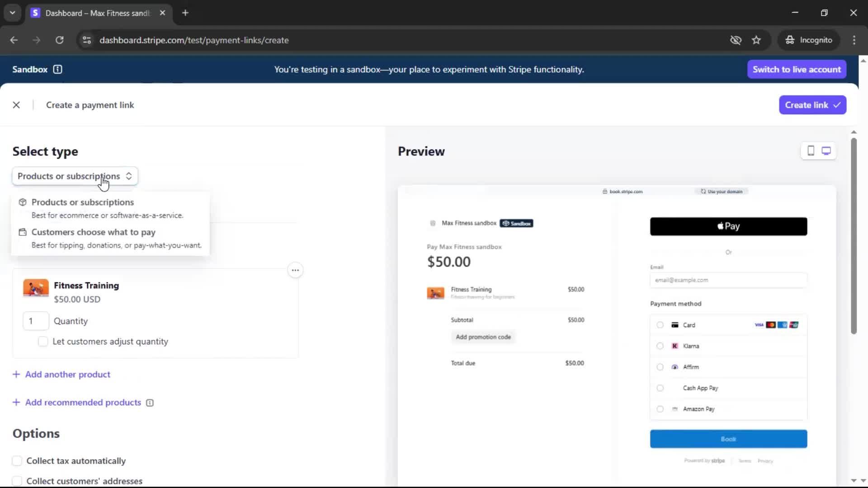Screen dimensions: 868x488
Task: Switch preview to mobile view icon
Action: click(x=811, y=151)
